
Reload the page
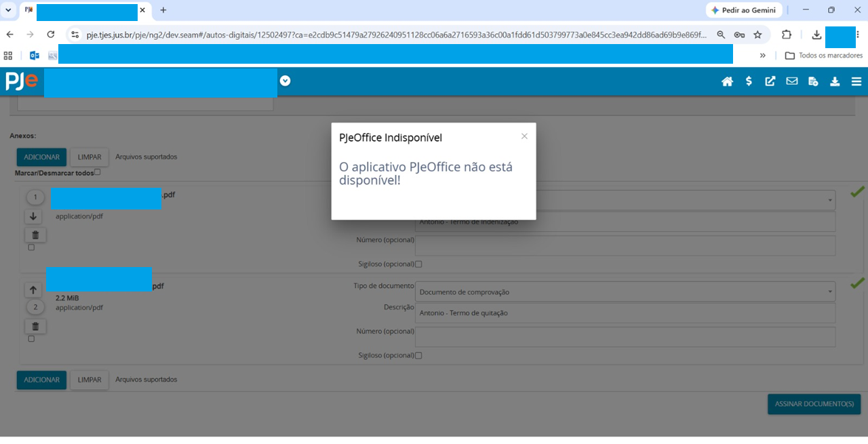coord(50,35)
